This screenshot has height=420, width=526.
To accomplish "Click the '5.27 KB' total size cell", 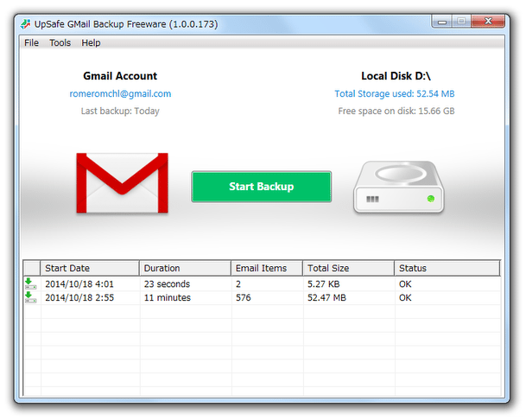I will [324, 284].
